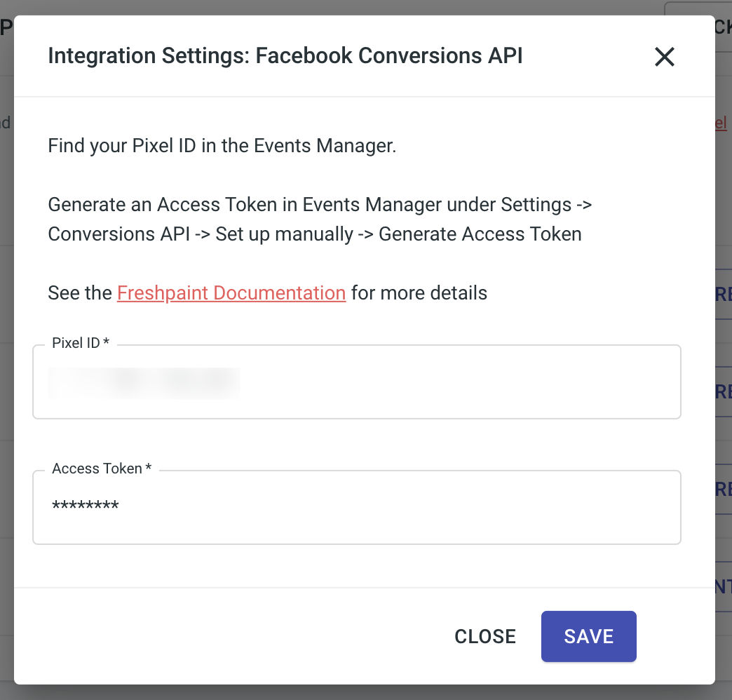Click the dimmed "P" heading behind the dialog
This screenshot has width=732, height=700.
click(x=6, y=28)
